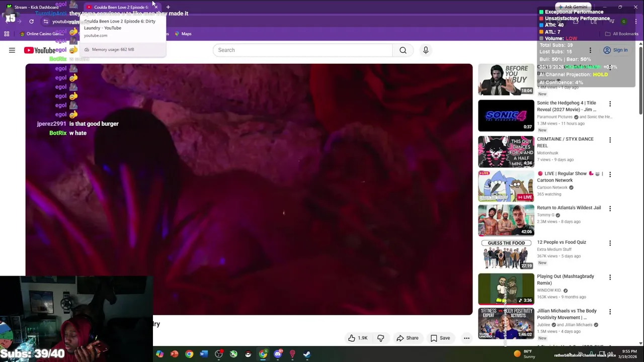Like the video with 1.9K likes
Screen dimensions: 644x362
click(358, 338)
